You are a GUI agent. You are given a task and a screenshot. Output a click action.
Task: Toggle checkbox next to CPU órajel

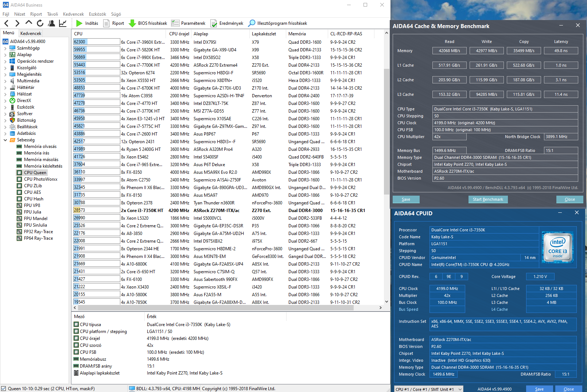(x=76, y=338)
